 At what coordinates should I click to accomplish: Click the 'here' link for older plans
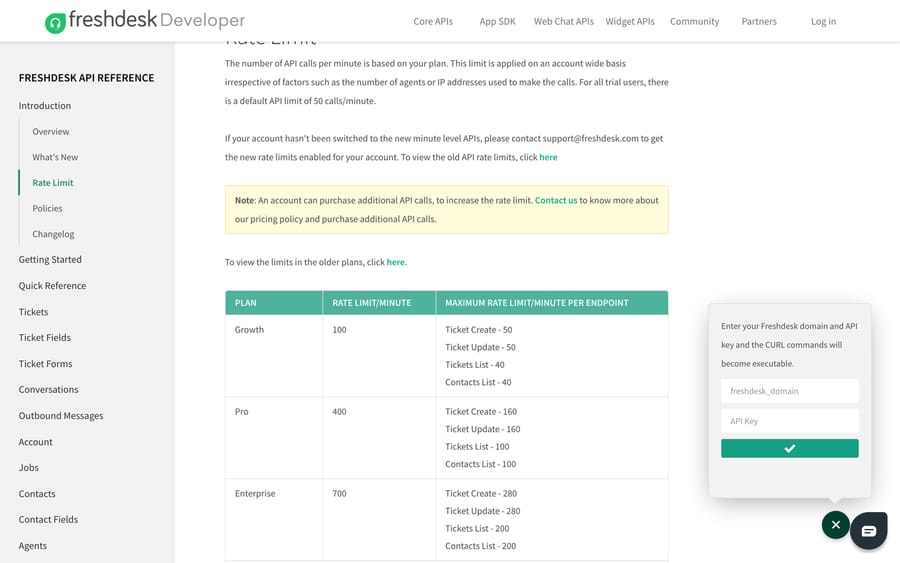pyautogui.click(x=395, y=262)
